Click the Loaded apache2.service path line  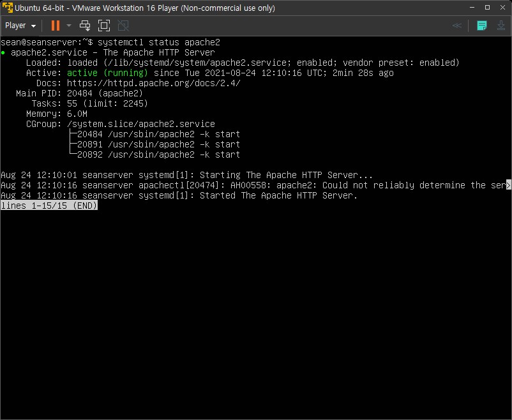coord(243,63)
